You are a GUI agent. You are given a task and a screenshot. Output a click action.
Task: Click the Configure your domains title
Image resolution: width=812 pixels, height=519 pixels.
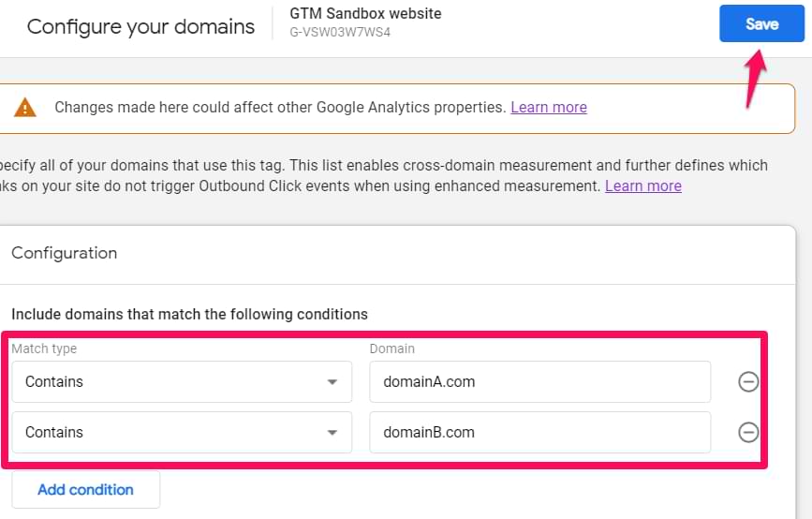point(140,26)
